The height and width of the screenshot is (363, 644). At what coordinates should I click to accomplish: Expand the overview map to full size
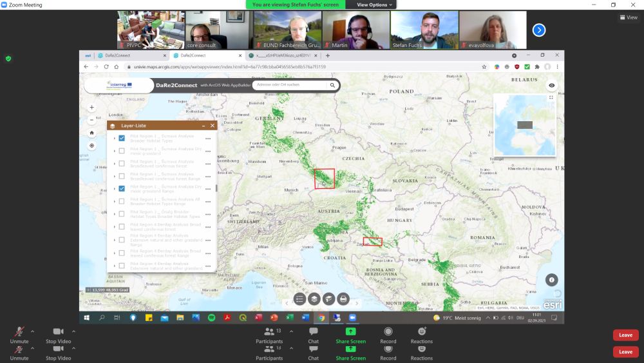point(551,97)
